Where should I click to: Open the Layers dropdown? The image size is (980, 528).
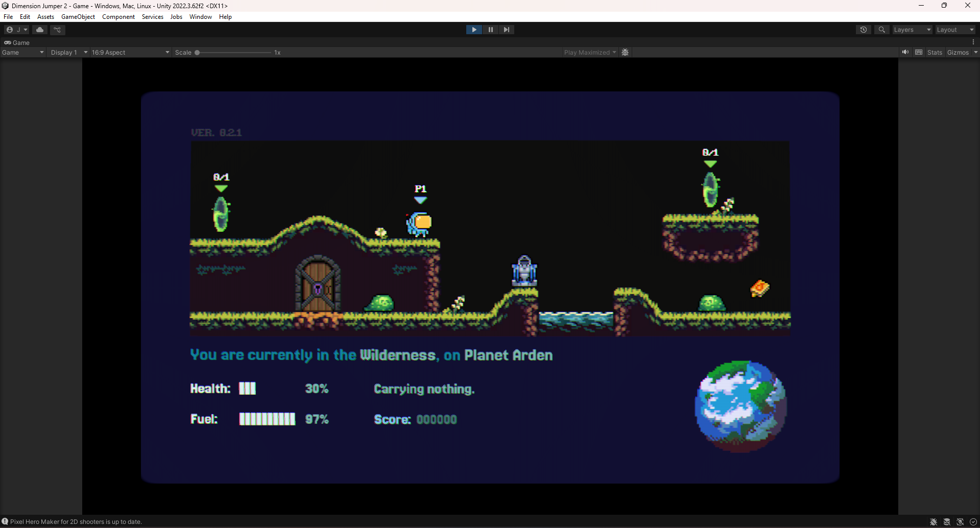coord(912,30)
